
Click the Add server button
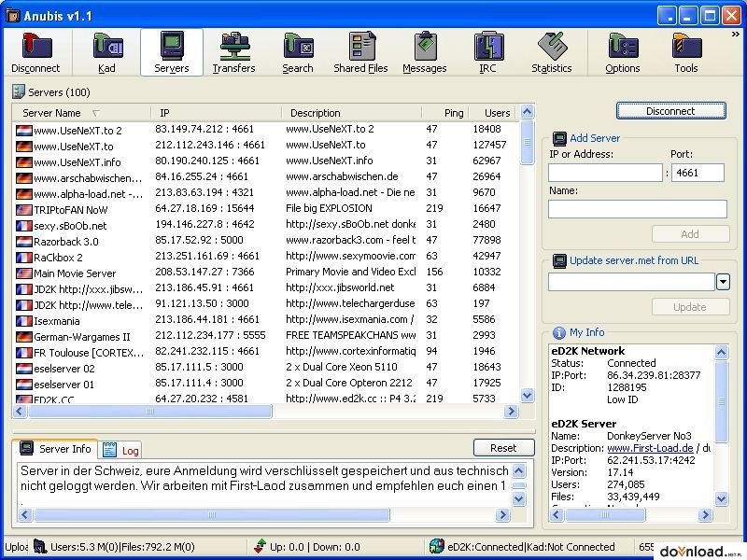click(690, 234)
